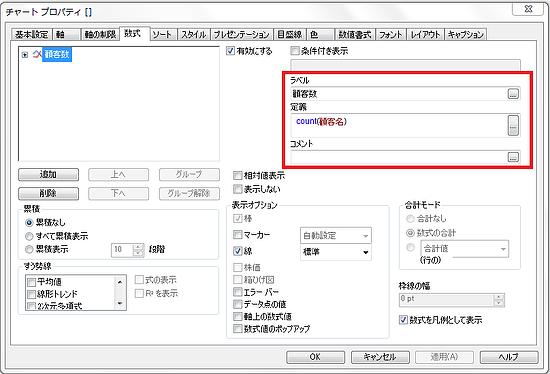Enable the 表示しない checkbox
Screen dimensions: 550x374
pyautogui.click(x=237, y=189)
